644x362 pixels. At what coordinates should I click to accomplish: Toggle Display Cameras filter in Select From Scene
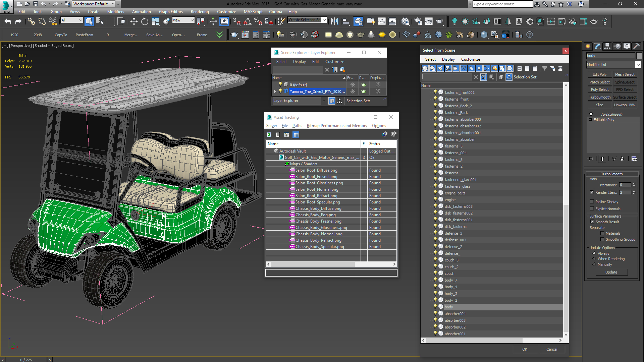448,68
